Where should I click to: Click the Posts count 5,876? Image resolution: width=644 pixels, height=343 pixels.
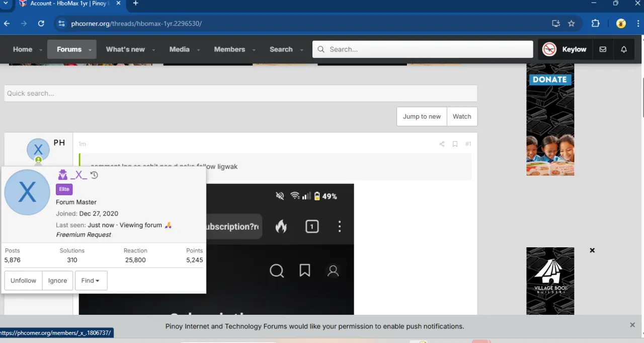point(13,260)
